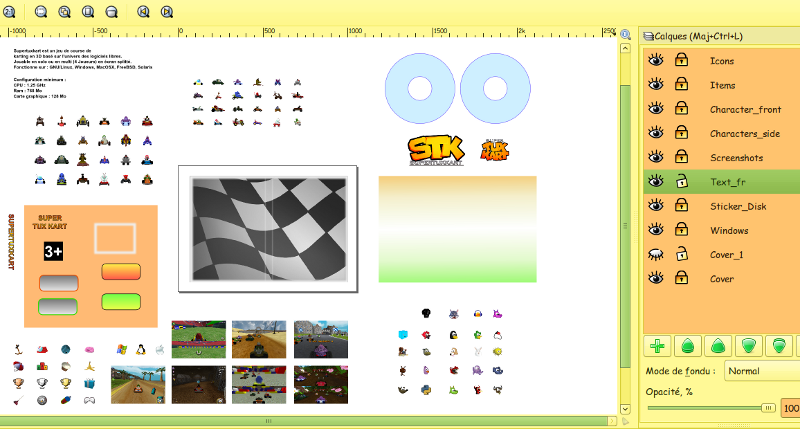Raise the layer to the top

(x=687, y=346)
